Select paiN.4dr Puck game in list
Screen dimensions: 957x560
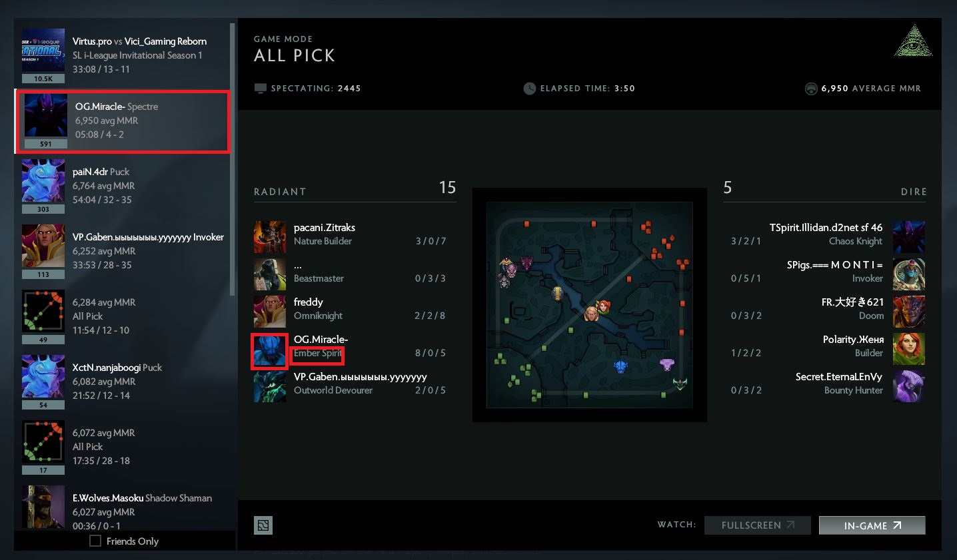(x=123, y=186)
